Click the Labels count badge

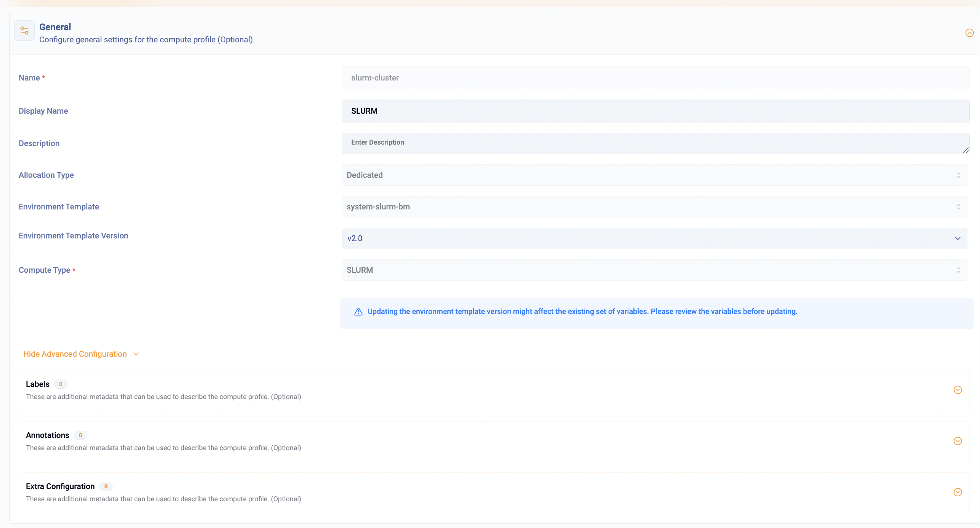61,384
